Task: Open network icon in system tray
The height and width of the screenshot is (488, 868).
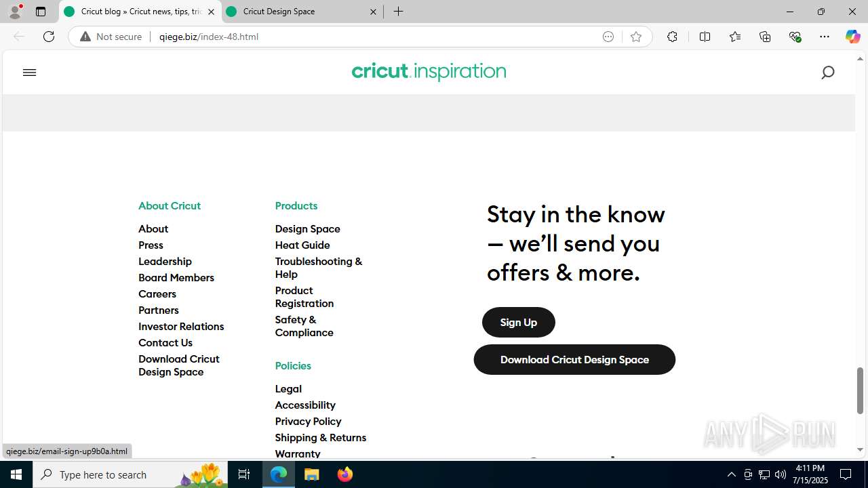Action: 764,474
